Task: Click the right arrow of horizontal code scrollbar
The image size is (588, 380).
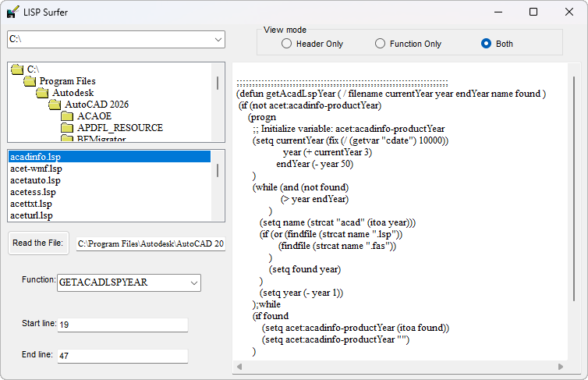Action: tap(561, 367)
